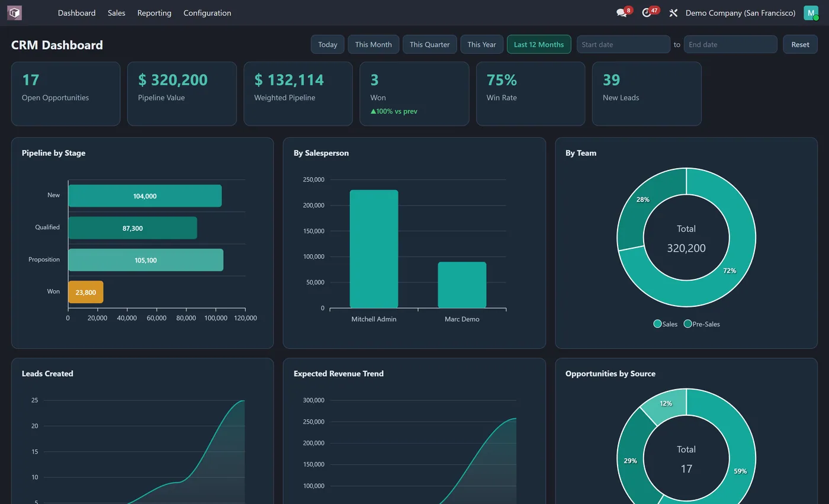Viewport: 829px width, 504px height.
Task: Open the Dashboard menu
Action: pos(76,13)
